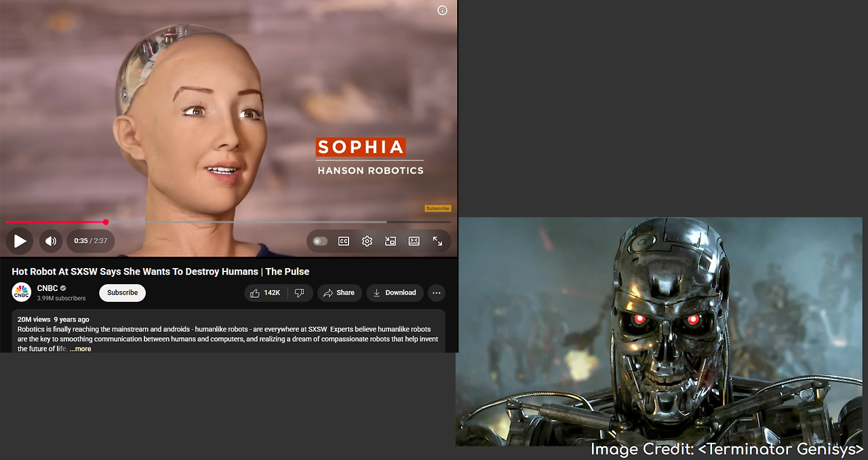This screenshot has width=868, height=460.
Task: Click the 3.99M subscribers text
Action: point(61,299)
